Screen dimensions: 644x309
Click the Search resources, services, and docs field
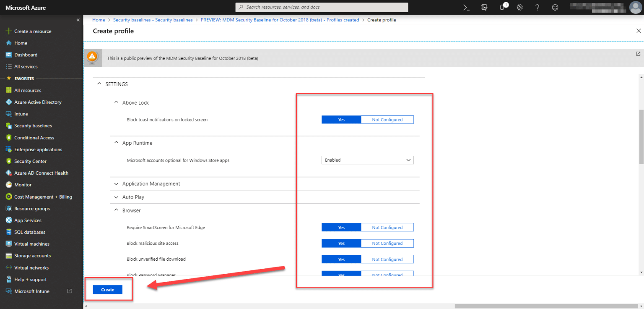[322, 7]
